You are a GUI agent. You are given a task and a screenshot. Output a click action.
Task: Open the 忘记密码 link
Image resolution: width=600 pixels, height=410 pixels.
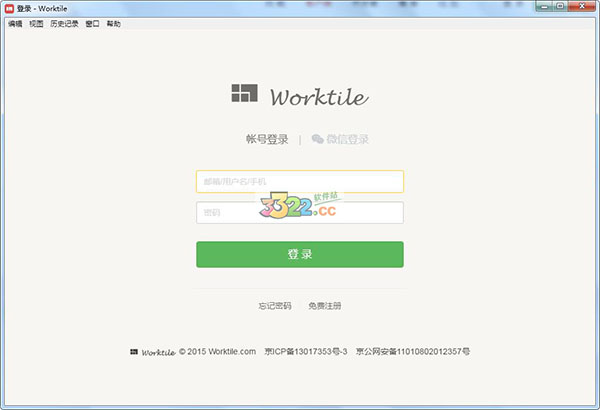(x=275, y=306)
